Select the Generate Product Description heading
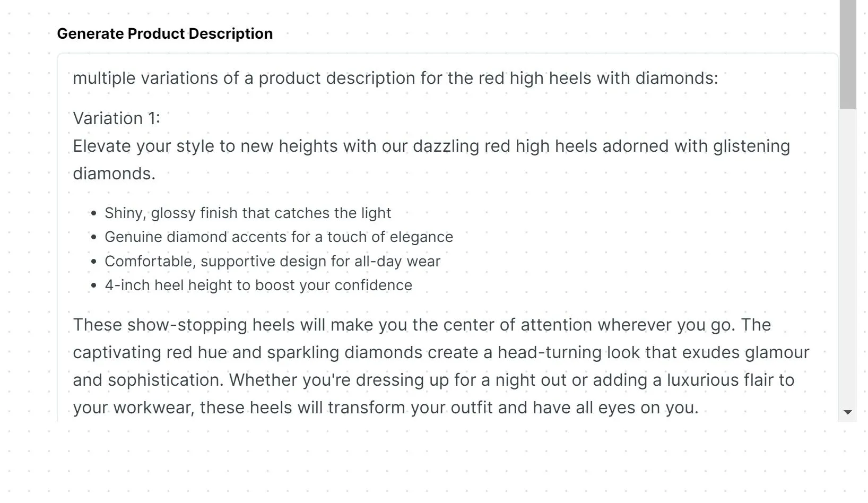The width and height of the screenshot is (868, 503). [x=165, y=33]
